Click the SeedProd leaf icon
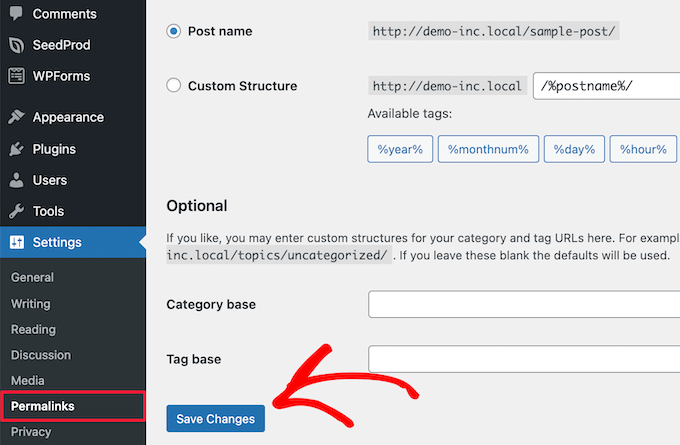 [16, 45]
